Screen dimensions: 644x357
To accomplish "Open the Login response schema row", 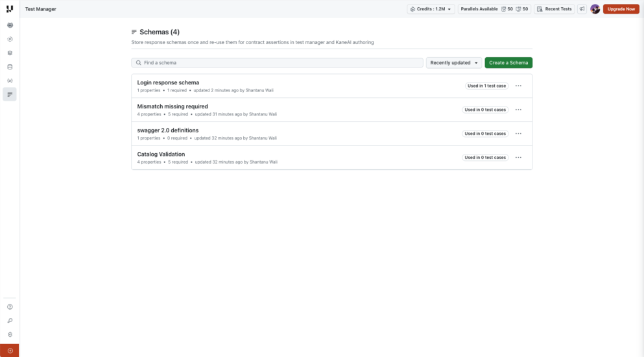I will coord(332,86).
